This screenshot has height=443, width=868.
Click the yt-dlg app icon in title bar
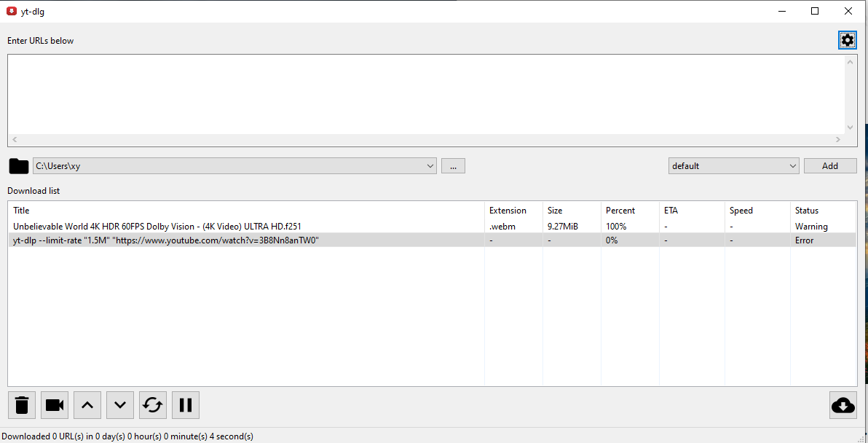(x=11, y=11)
